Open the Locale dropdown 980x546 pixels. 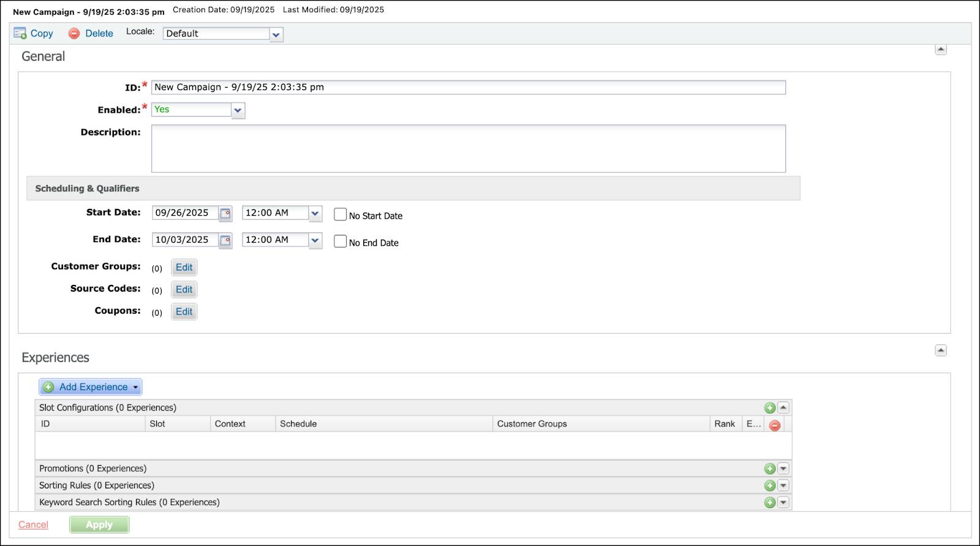click(276, 34)
